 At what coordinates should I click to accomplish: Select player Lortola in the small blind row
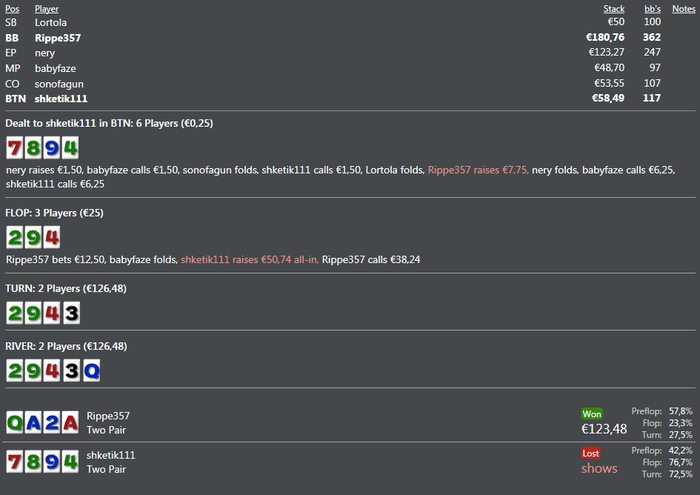point(52,22)
